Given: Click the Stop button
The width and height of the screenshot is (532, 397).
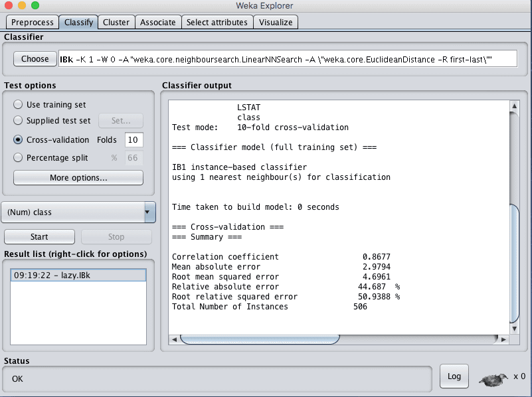Looking at the screenshot, I should point(116,236).
